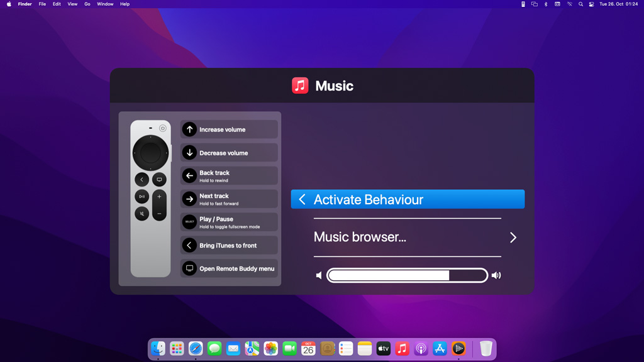This screenshot has height=362, width=644.
Task: Open Mail from the Dock
Action: tap(233, 348)
